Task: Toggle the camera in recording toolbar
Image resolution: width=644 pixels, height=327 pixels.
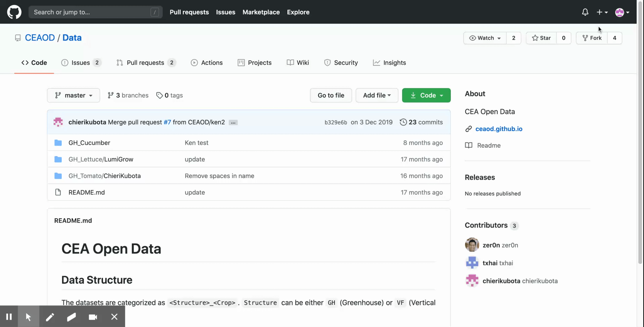Action: [x=93, y=317]
